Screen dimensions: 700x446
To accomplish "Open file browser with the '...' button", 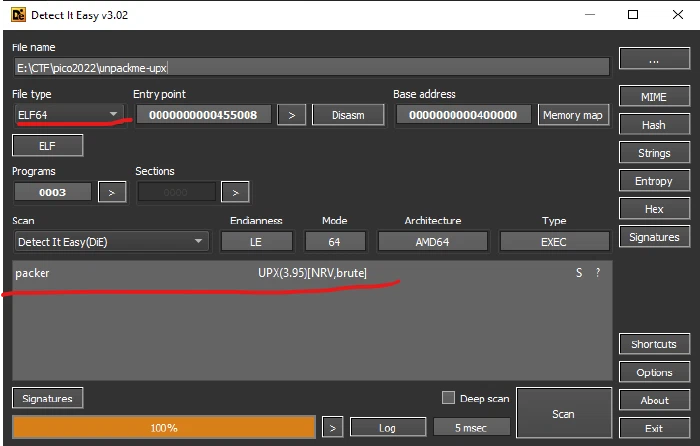I will (654, 58).
